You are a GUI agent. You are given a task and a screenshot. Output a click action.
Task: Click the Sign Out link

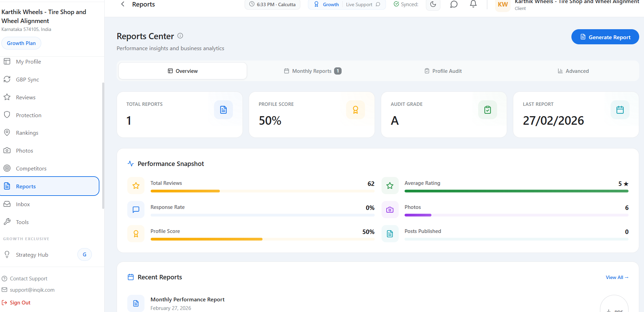click(x=20, y=303)
